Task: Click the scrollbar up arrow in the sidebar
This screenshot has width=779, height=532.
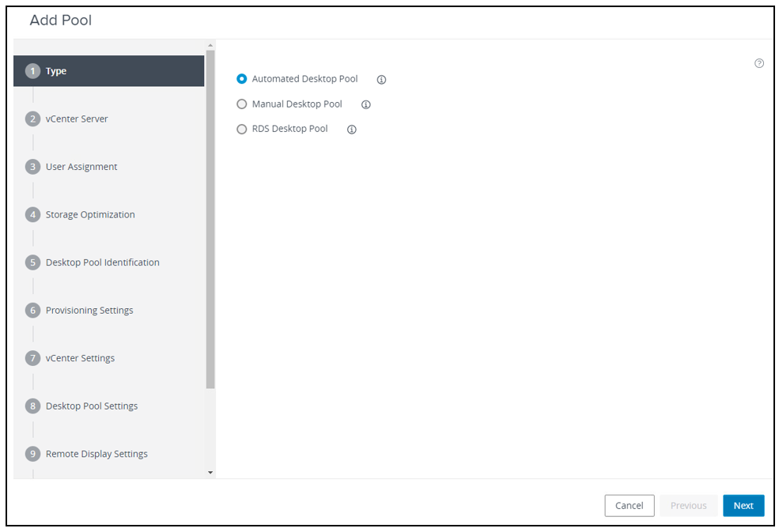Action: (x=209, y=45)
